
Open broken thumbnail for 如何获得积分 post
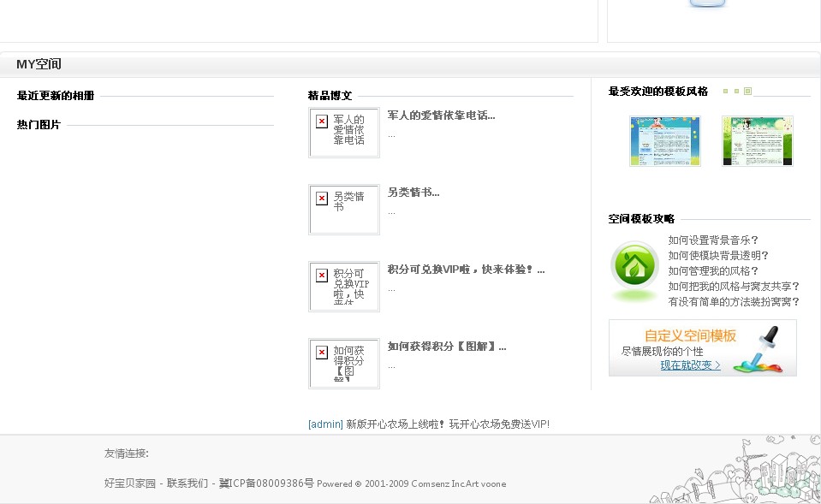344,363
